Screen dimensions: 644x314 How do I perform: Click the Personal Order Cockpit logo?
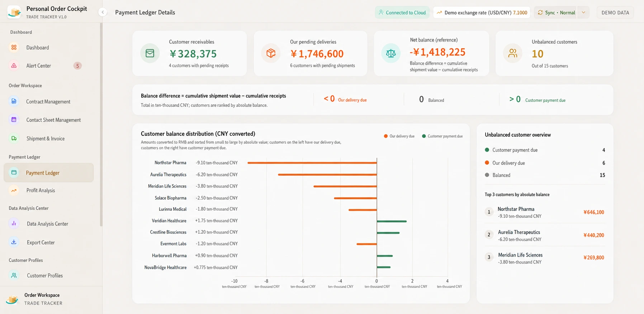[x=14, y=12]
